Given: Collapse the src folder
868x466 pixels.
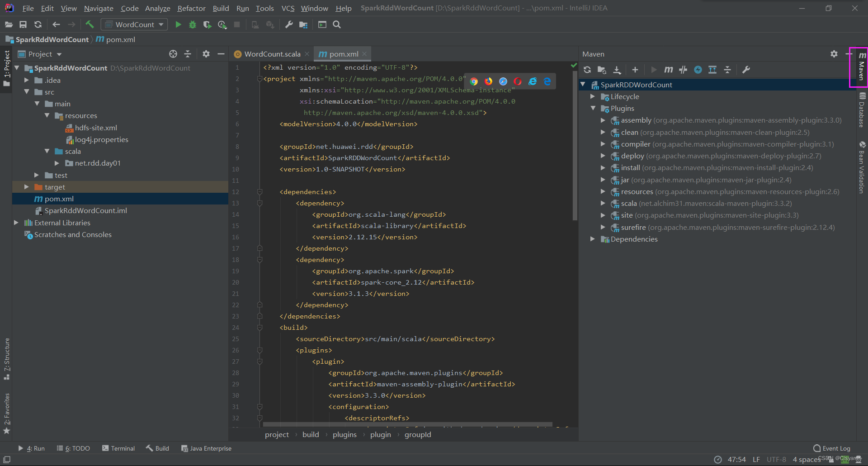Looking at the screenshot, I should tap(27, 92).
